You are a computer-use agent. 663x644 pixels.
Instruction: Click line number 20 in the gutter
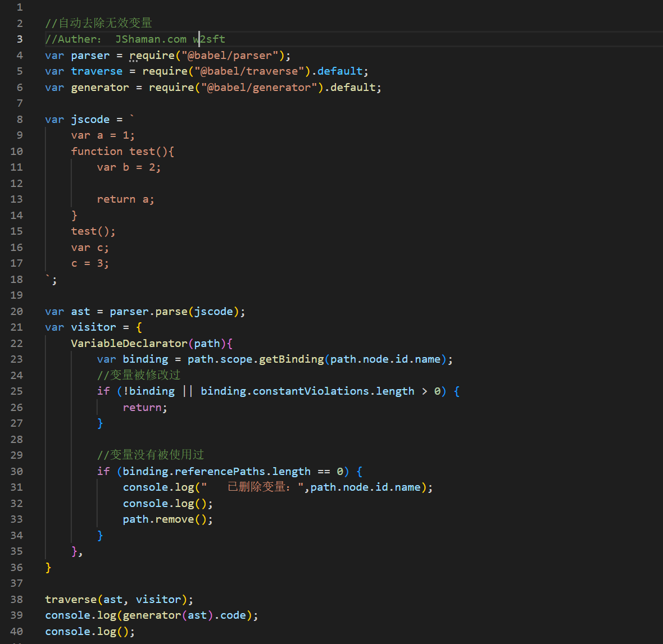pyautogui.click(x=17, y=312)
